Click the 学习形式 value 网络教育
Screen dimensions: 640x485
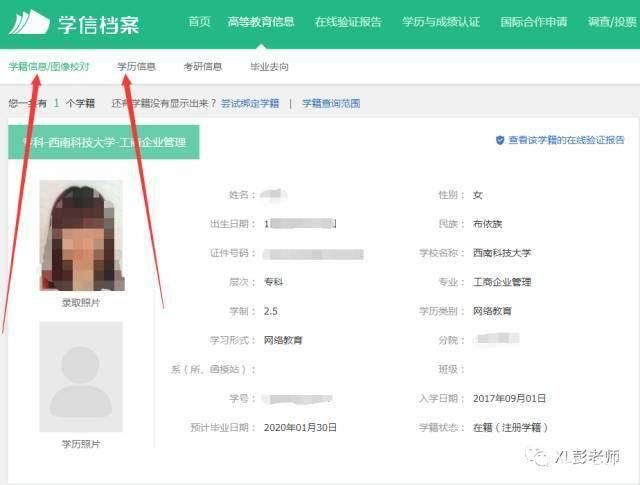(x=283, y=340)
